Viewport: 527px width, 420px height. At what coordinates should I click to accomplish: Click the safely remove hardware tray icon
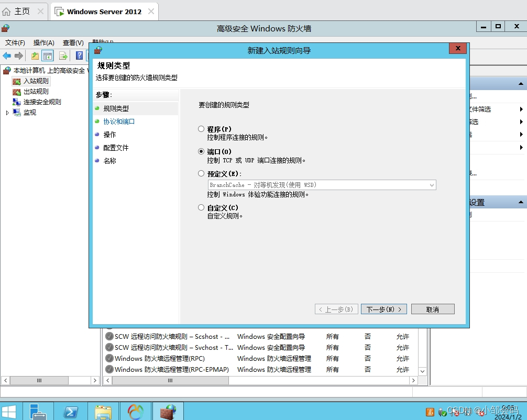(442, 412)
